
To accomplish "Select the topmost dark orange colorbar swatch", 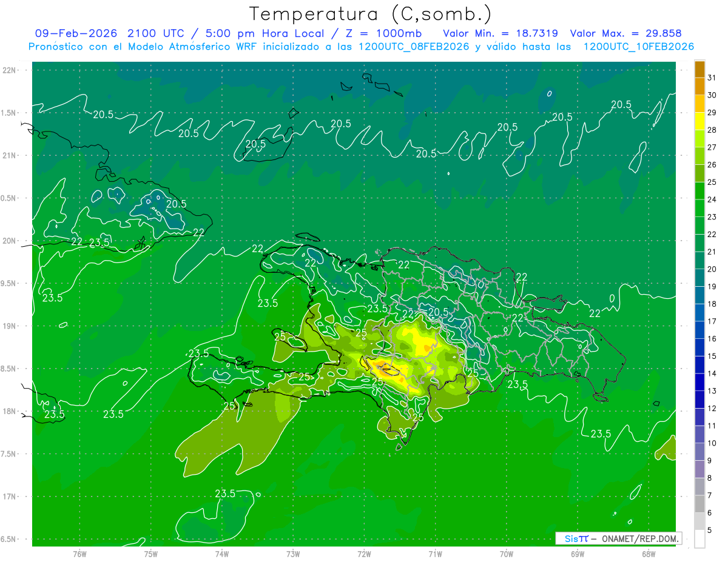I will [x=699, y=69].
